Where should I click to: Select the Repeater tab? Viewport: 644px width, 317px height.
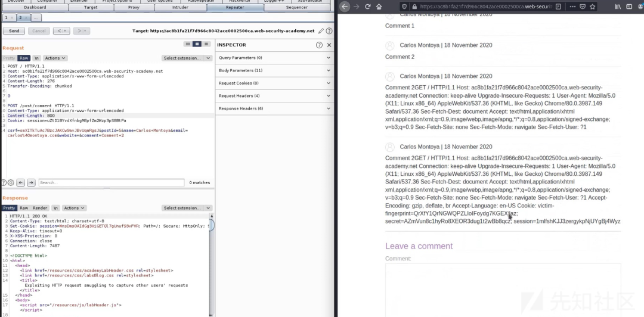(x=235, y=7)
